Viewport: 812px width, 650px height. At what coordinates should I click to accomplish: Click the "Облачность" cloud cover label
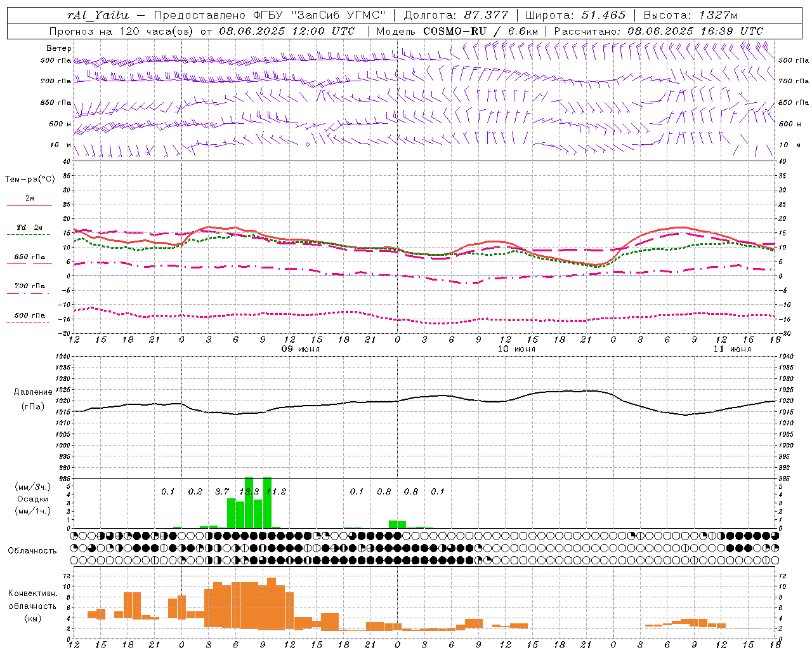[x=32, y=551]
